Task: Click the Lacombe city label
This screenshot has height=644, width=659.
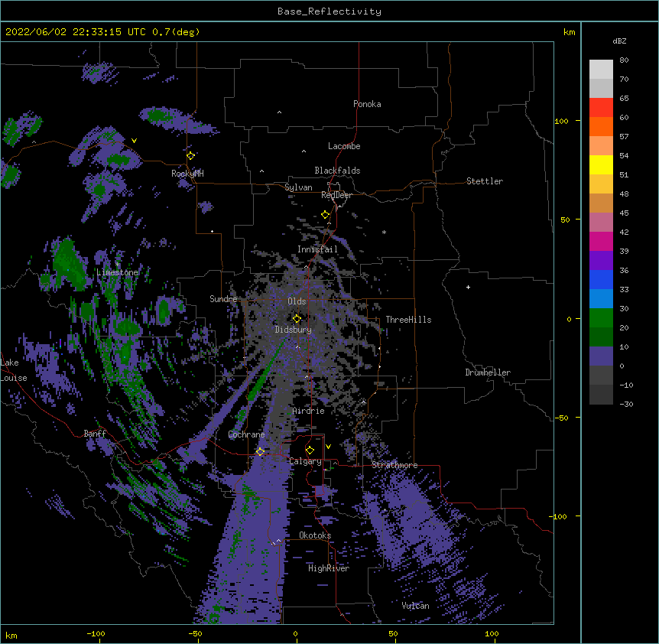Action: coord(344,146)
